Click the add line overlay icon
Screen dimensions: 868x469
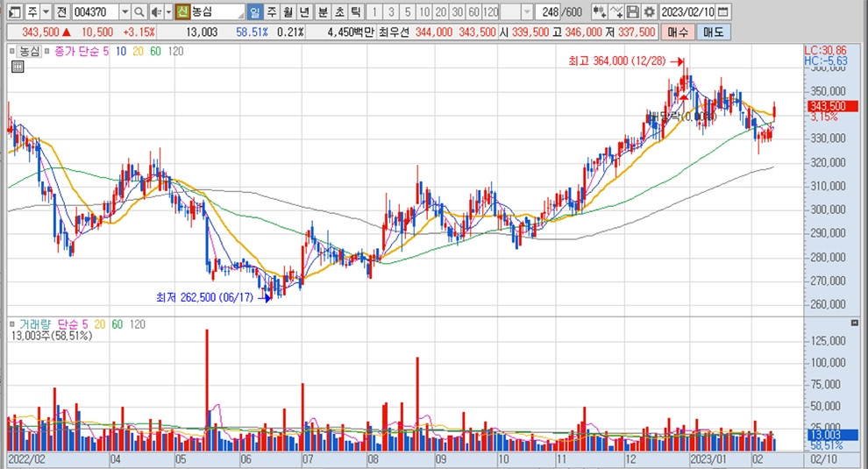click(616, 12)
